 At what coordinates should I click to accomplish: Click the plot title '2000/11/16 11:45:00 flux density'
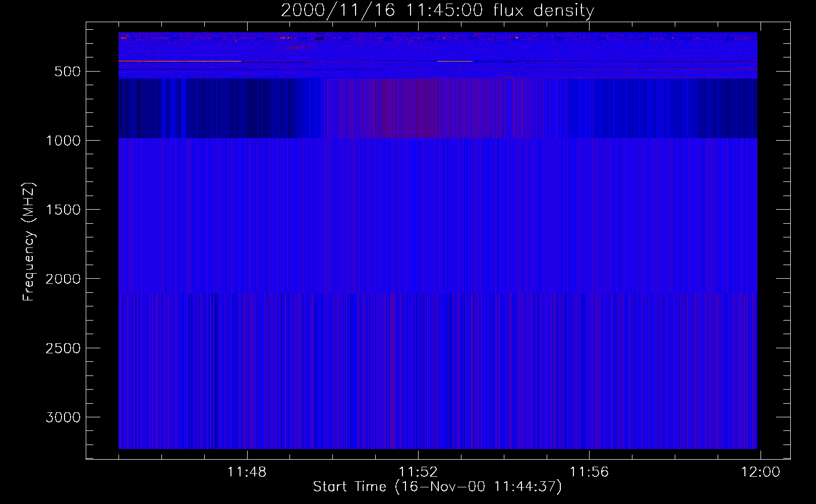coord(437,11)
